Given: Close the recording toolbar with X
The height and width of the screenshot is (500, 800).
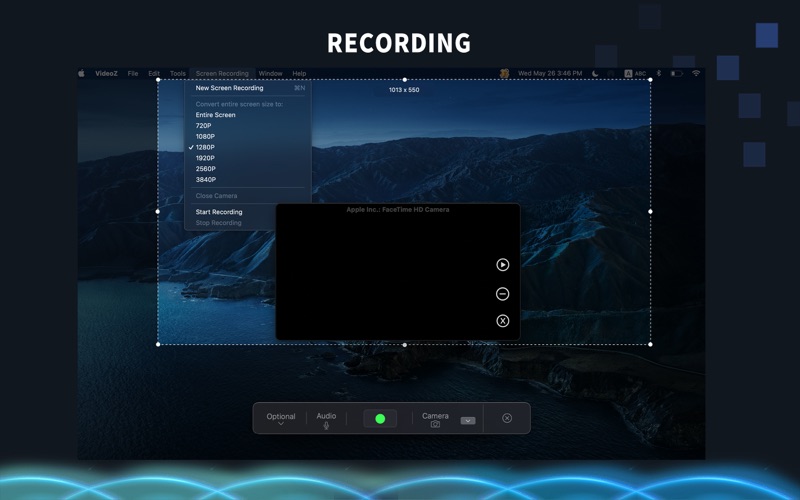Looking at the screenshot, I should (507, 418).
